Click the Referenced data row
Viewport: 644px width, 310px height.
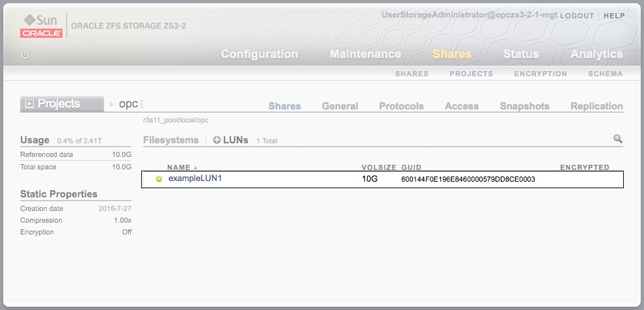(x=75, y=154)
